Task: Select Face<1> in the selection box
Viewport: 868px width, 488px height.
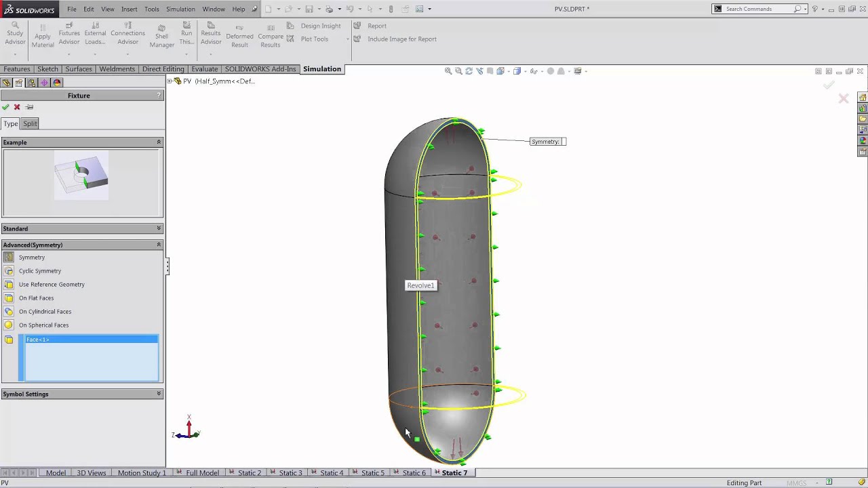Action: point(92,340)
